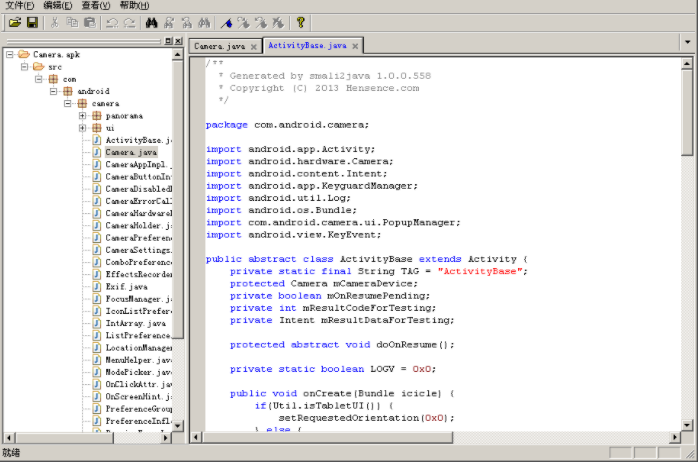Viewport: 699px width, 462px height.
Task: Click the Camera.apk folder icon
Action: tap(24, 54)
